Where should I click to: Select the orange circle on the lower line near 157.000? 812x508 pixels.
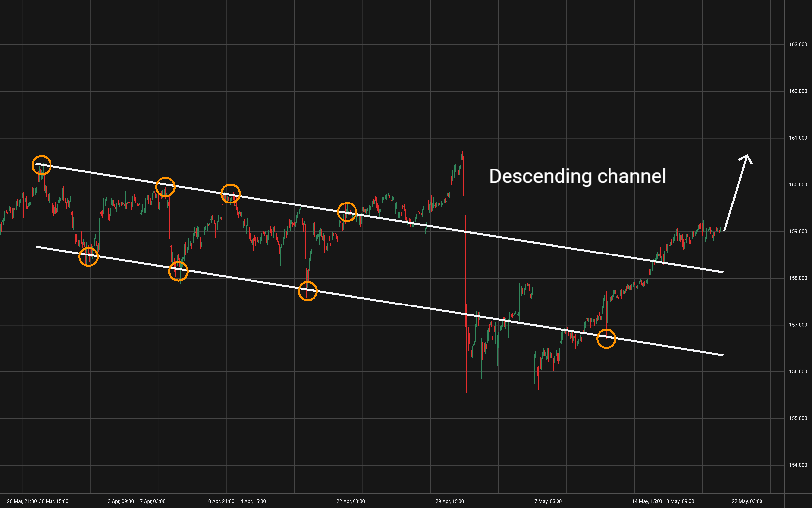[x=606, y=338]
